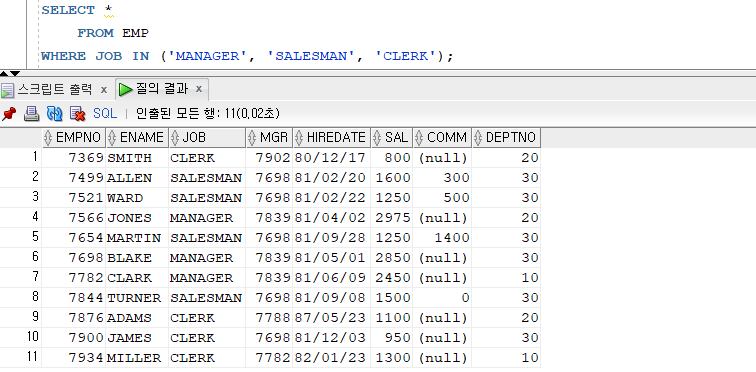Collapse panel with the up arrow splitter
This screenshot has height=372, width=756.
[x=4, y=73]
